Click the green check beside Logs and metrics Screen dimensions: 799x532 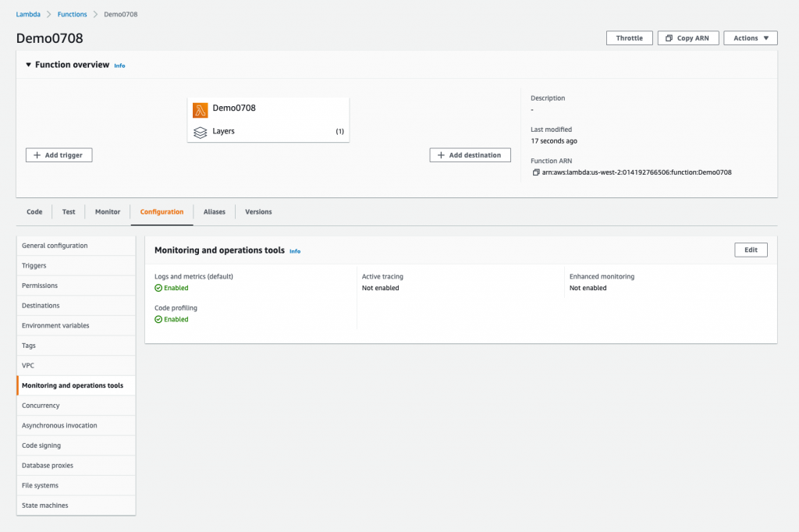pyautogui.click(x=160, y=288)
